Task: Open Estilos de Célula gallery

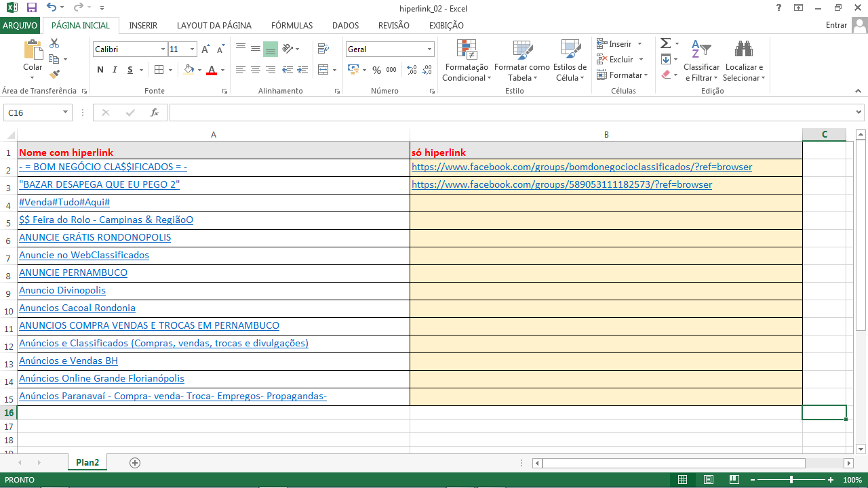Action: (x=570, y=60)
